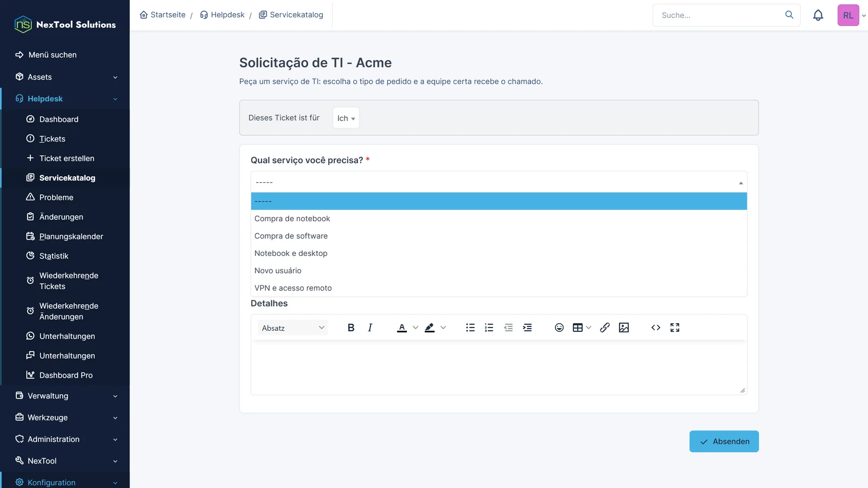Open Tickets in sidebar
The height and width of the screenshot is (488, 868).
click(52, 139)
